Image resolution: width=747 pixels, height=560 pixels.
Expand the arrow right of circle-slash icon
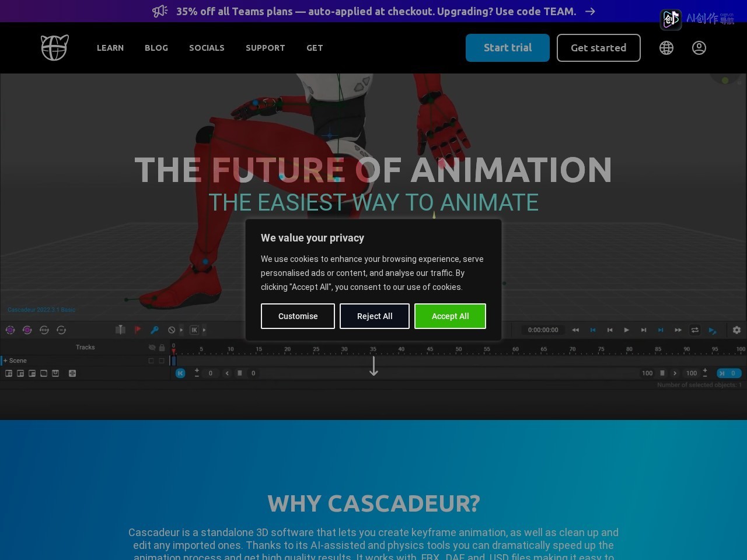coord(181,330)
